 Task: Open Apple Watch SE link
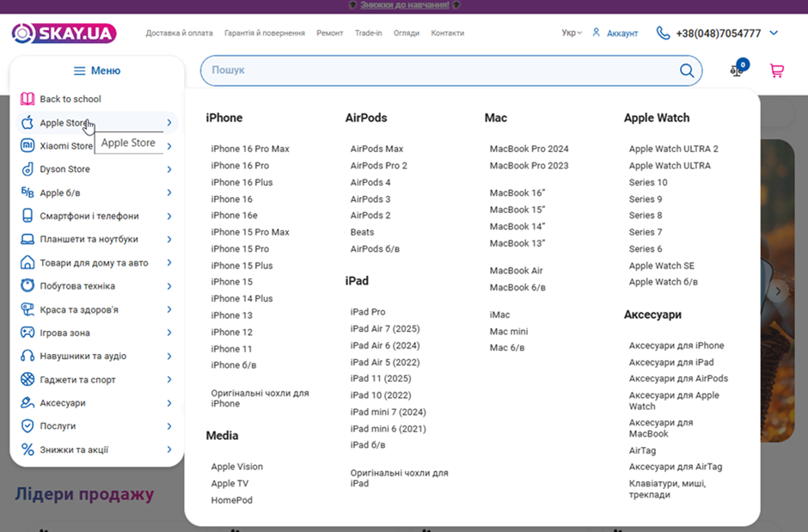pos(661,266)
